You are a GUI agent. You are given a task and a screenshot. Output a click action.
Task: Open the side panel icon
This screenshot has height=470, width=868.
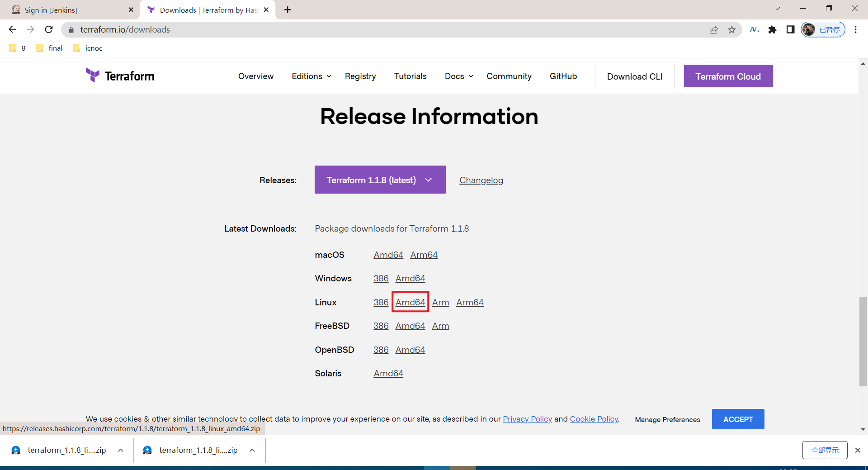tap(790, 30)
